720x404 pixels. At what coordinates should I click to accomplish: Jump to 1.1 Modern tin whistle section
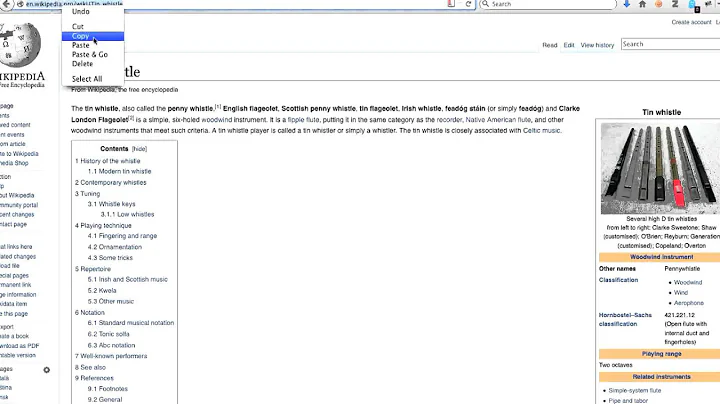(119, 171)
